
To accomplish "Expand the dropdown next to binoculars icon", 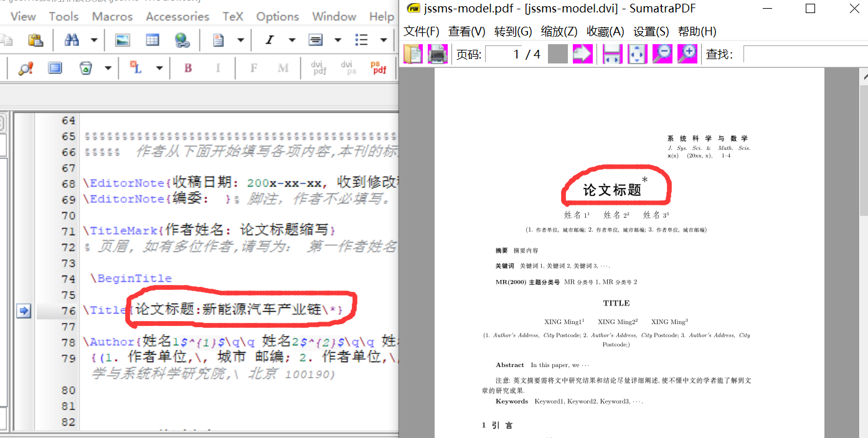I will click(94, 40).
